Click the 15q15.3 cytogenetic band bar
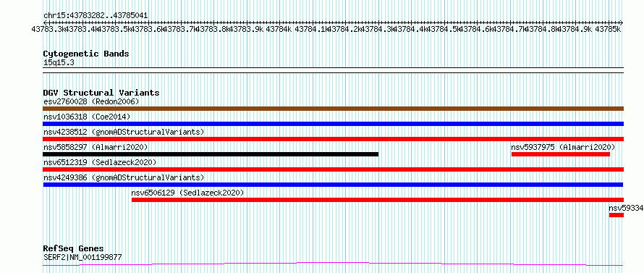This screenshot has width=644, height=273. point(333,70)
